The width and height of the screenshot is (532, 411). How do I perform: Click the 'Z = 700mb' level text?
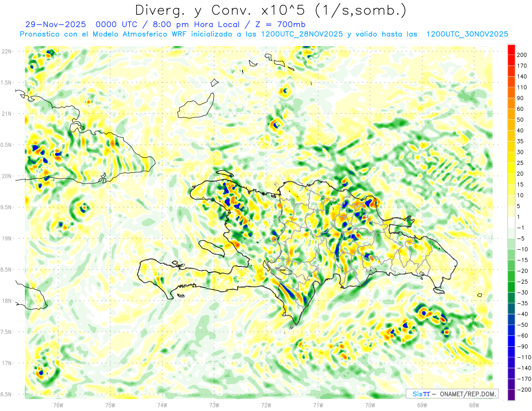pos(280,24)
